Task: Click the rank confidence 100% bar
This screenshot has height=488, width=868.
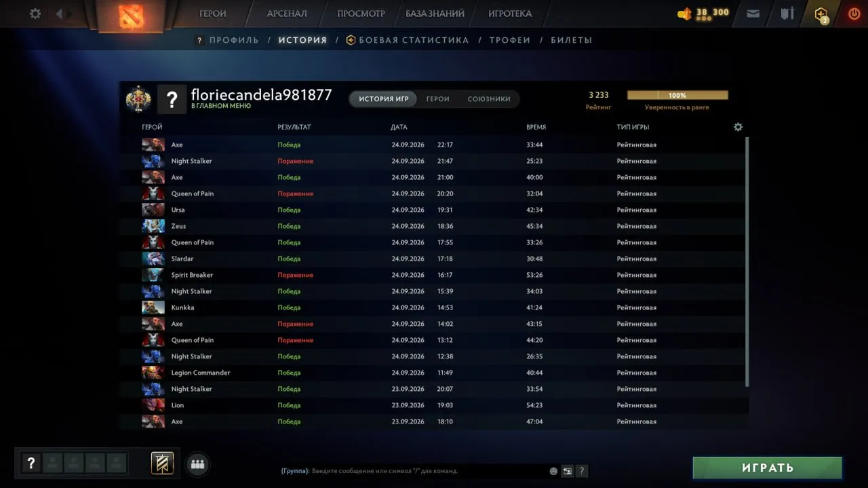Action: [x=677, y=95]
